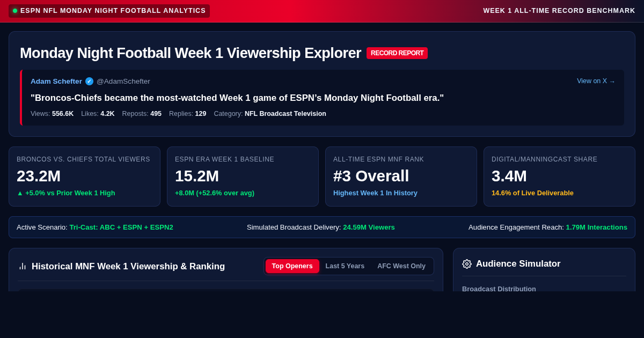Click the Monday Night Football Viewership Explorer title
This screenshot has height=338, width=644.
pos(191,53)
